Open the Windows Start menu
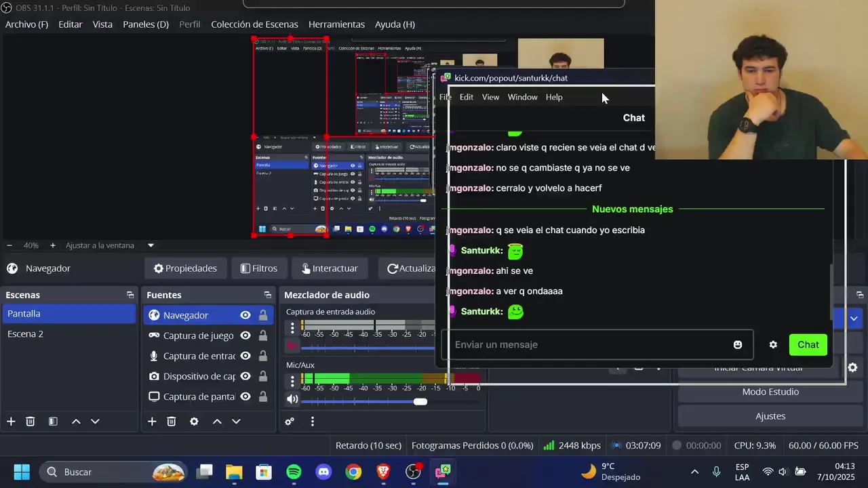The width and height of the screenshot is (868, 488). pos(22,472)
